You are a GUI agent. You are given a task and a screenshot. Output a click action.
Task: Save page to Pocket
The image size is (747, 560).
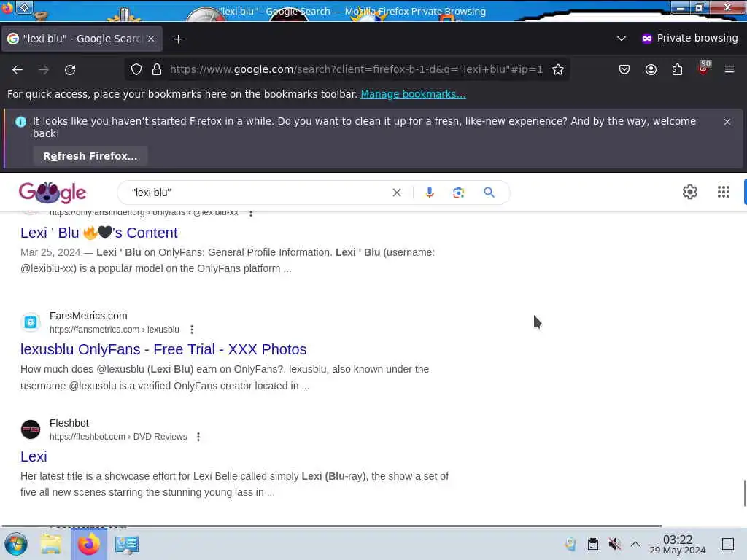tap(624, 69)
